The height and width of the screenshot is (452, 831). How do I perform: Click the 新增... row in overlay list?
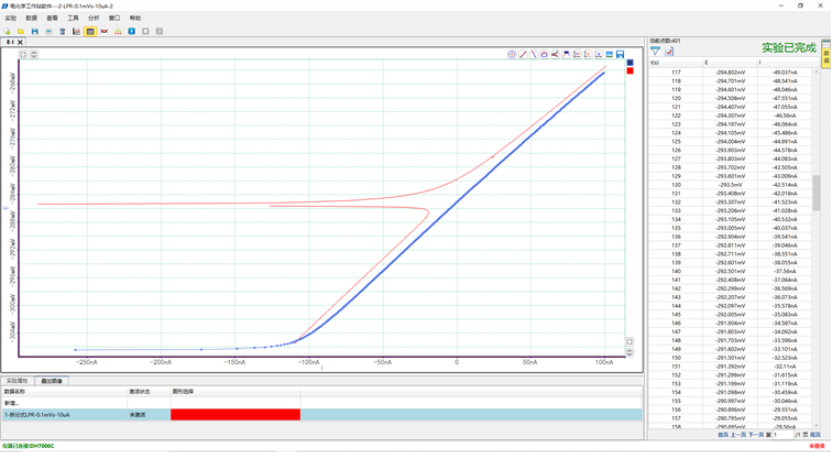pyautogui.click(x=321, y=403)
